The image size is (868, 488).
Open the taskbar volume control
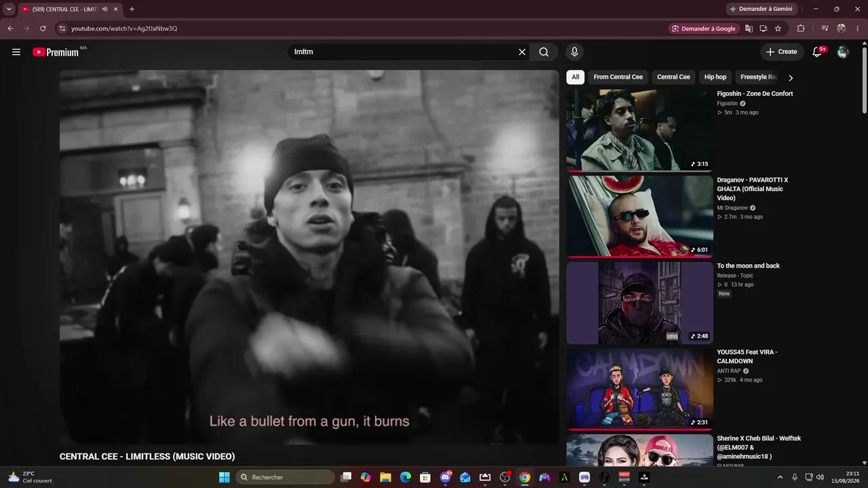point(821,477)
